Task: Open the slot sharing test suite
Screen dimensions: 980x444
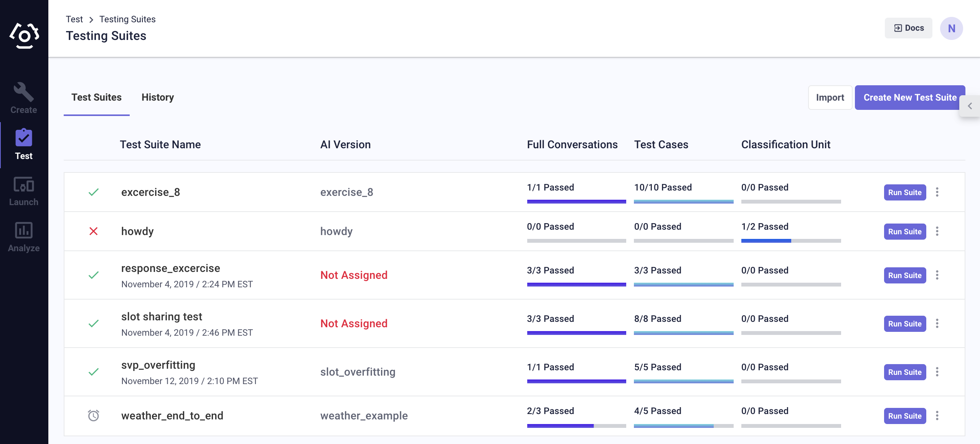Action: tap(162, 316)
